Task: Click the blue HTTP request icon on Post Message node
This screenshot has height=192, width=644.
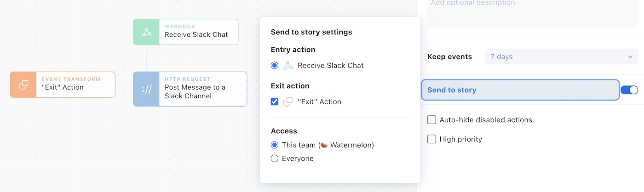Action: pyautogui.click(x=146, y=89)
